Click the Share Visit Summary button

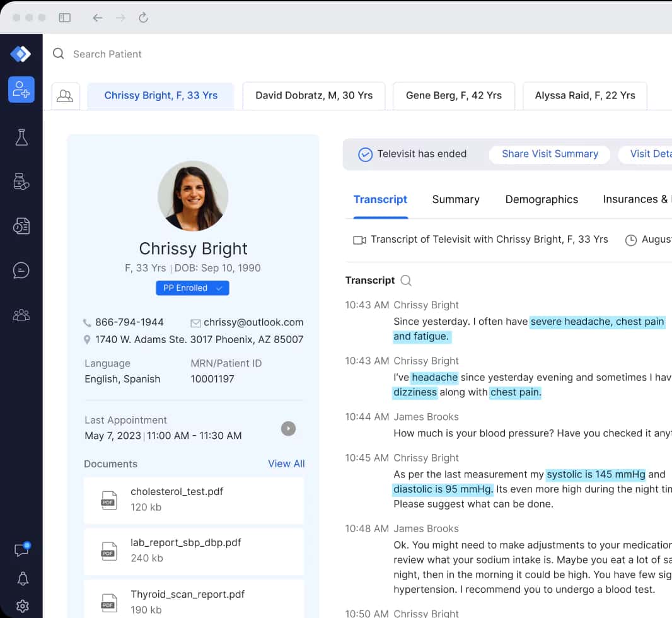pyautogui.click(x=550, y=154)
